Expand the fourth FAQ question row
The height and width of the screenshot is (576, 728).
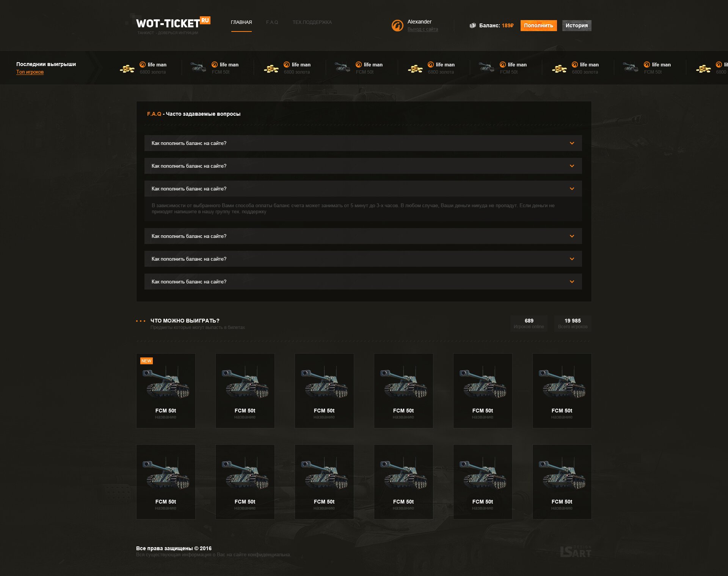pyautogui.click(x=363, y=236)
